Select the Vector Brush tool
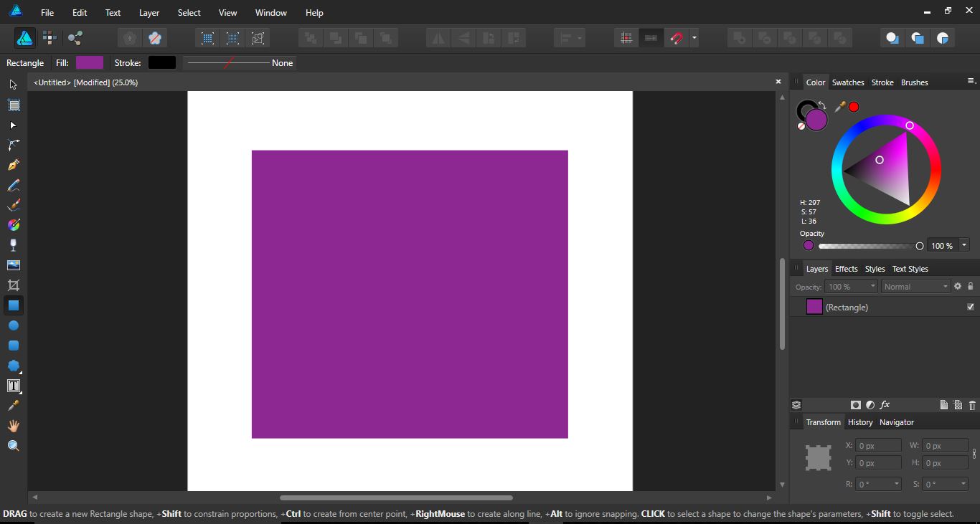The height and width of the screenshot is (524, 980). [x=13, y=204]
